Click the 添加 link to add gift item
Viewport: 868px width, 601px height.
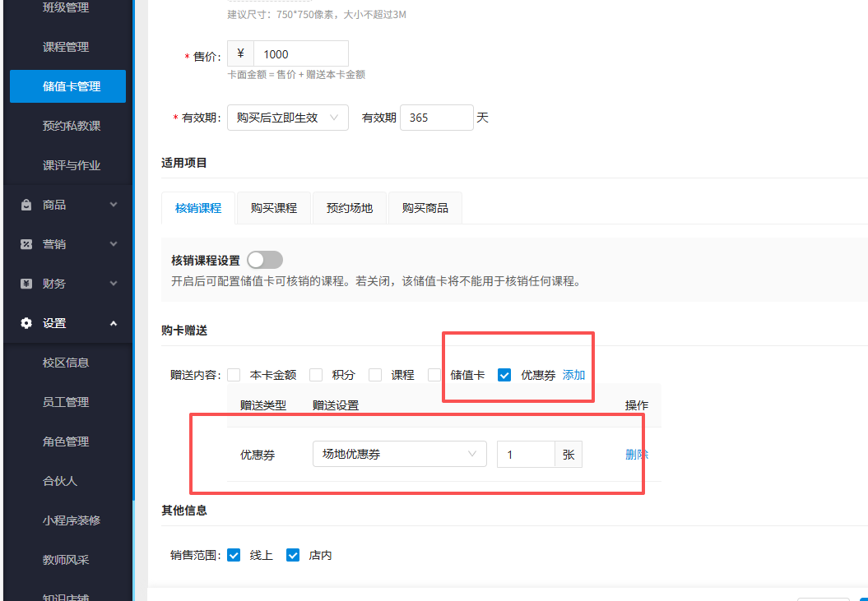[573, 374]
